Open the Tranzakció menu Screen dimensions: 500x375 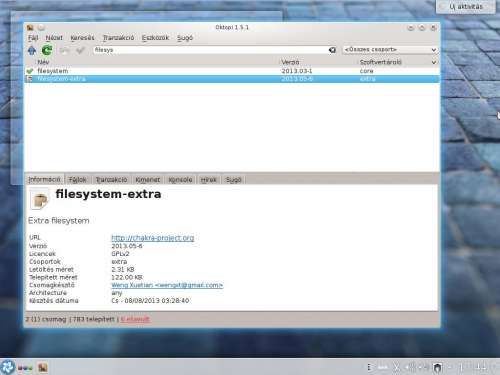[118, 38]
